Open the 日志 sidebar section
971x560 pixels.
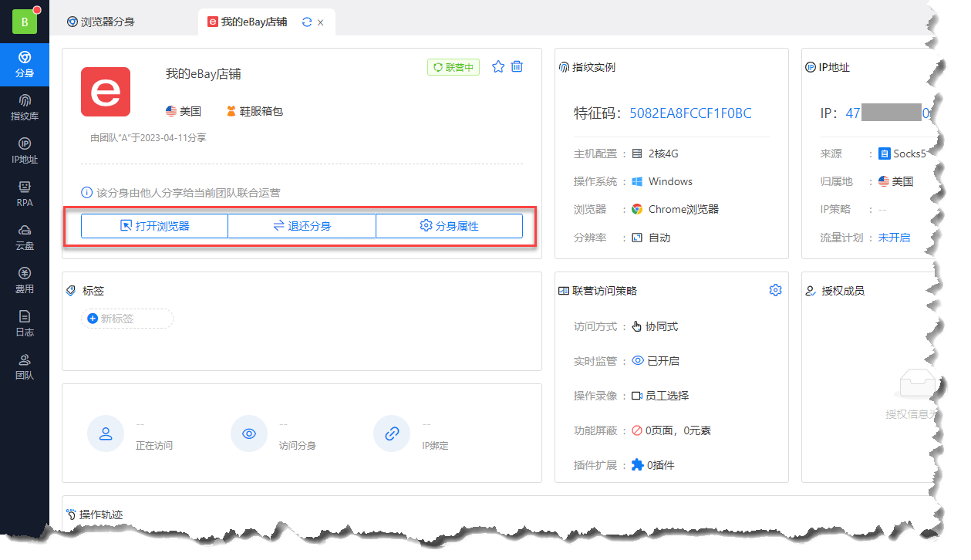tap(25, 324)
